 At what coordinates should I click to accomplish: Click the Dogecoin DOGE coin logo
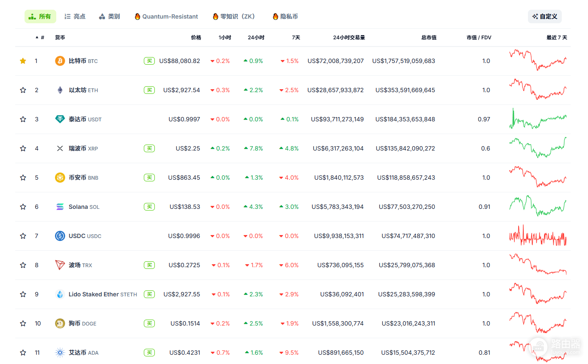(60, 323)
